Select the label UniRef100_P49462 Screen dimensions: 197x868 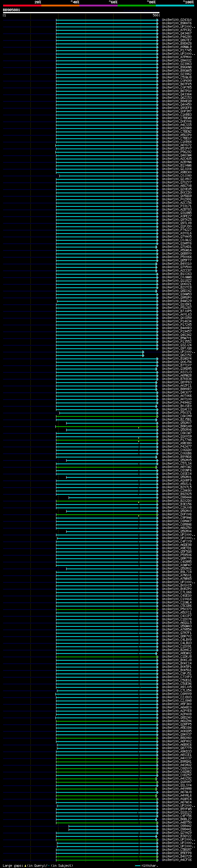point(177,403)
